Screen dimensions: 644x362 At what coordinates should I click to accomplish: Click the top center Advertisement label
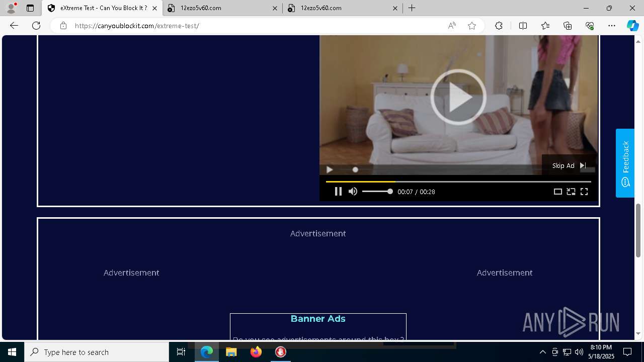318,233
